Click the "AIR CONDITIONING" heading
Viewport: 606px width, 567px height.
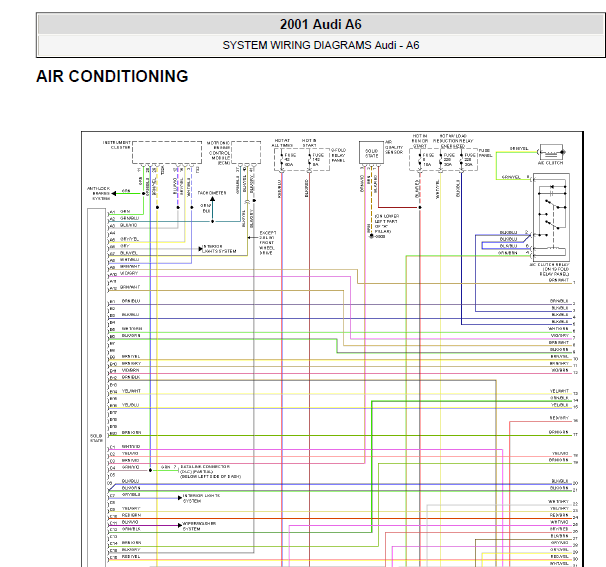[x=112, y=76]
